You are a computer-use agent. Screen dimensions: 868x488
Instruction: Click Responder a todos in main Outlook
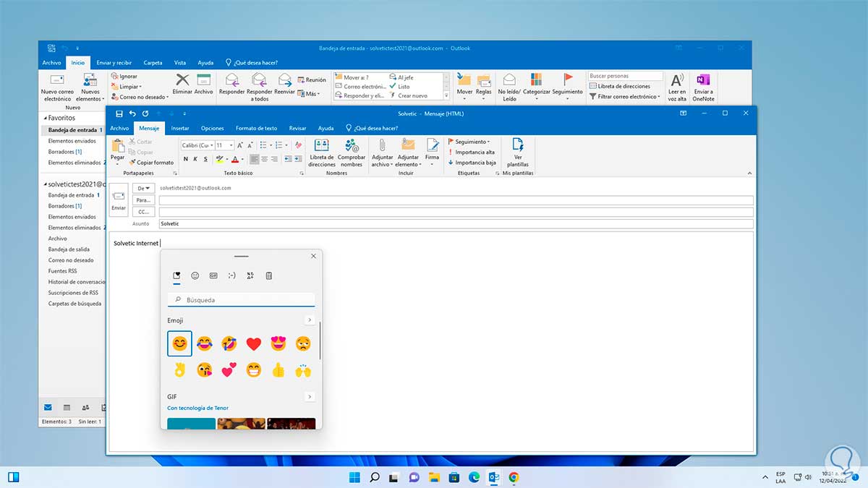(259, 87)
